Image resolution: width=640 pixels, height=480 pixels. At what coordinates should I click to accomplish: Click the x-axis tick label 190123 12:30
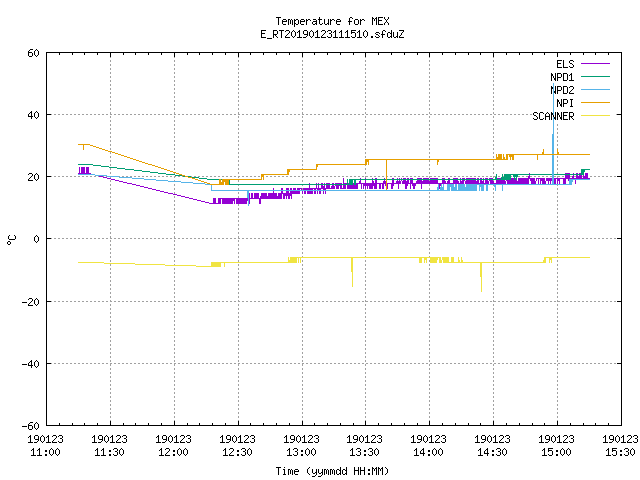(238, 446)
